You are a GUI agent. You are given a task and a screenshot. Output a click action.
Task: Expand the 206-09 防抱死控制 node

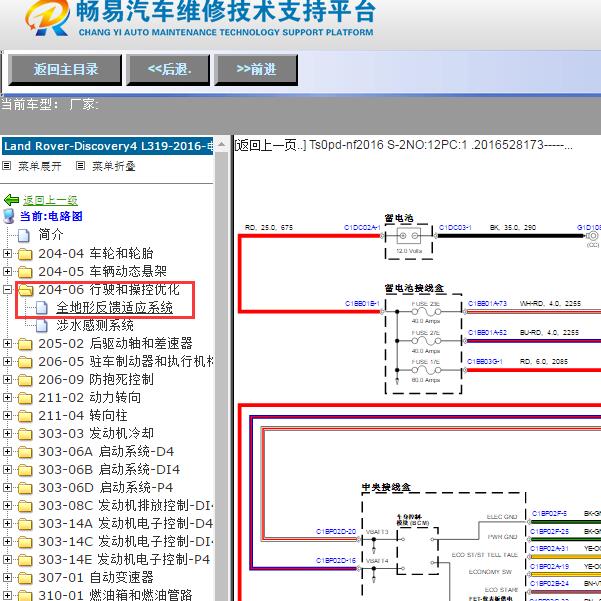pos(7,379)
